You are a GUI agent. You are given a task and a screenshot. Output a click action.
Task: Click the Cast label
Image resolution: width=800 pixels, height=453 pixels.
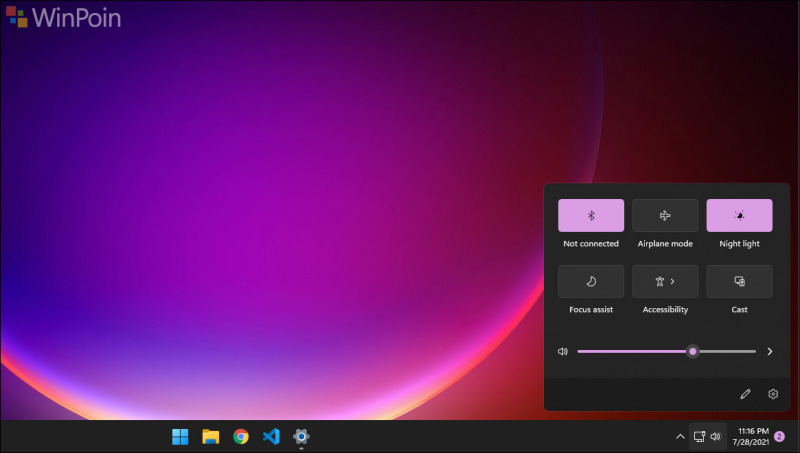point(739,310)
